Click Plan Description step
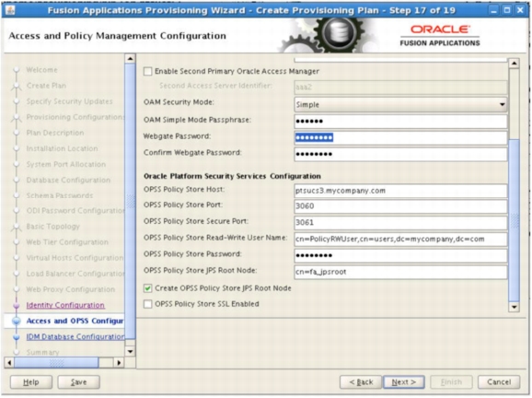Image resolution: width=532 pixels, height=398 pixels. point(55,133)
